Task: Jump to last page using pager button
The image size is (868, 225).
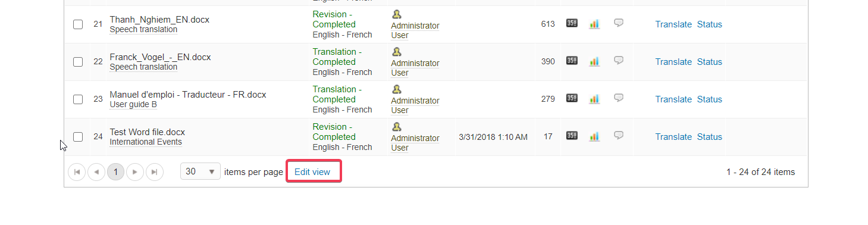Action: [x=155, y=172]
